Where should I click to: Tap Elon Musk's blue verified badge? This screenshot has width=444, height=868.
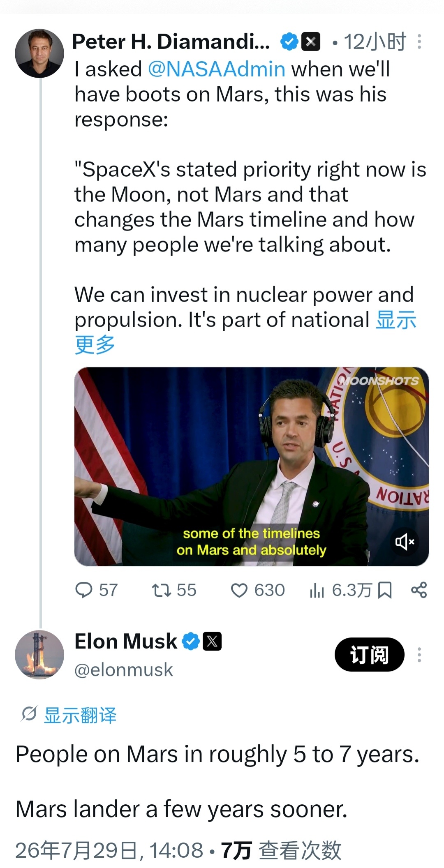tap(191, 641)
